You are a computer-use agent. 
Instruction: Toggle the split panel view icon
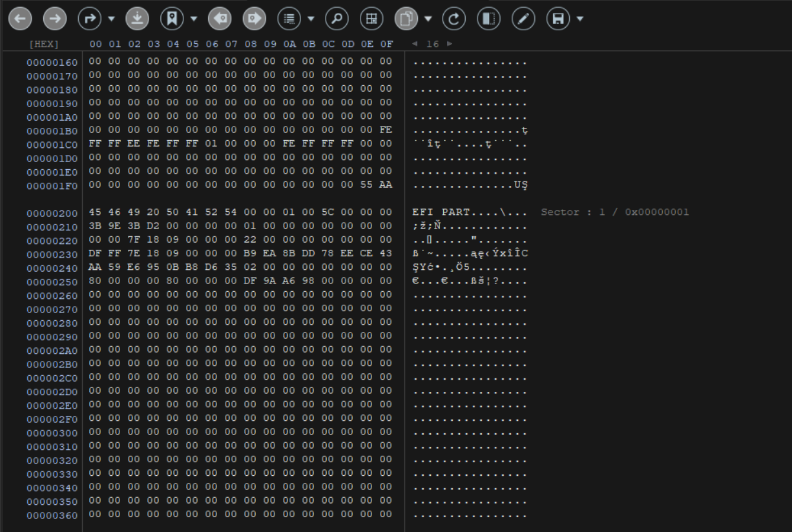[487, 19]
